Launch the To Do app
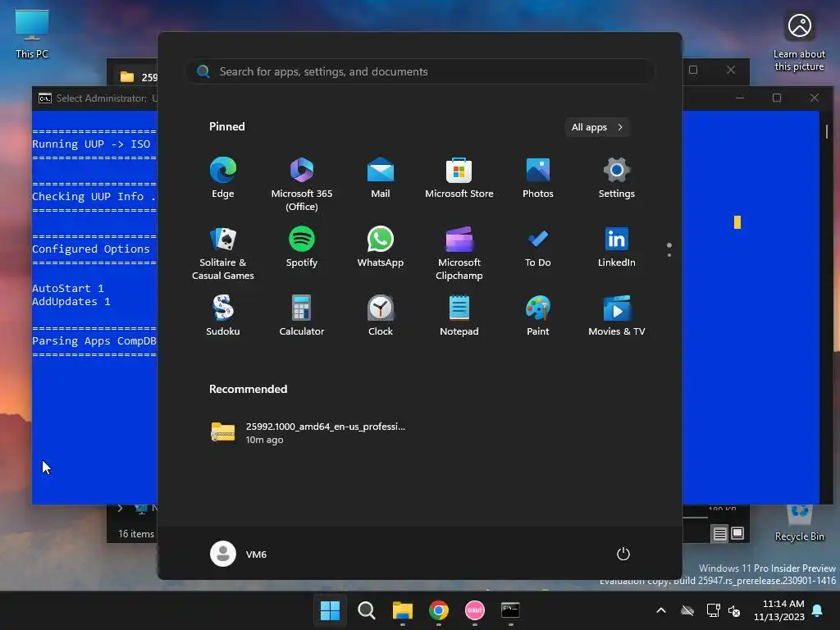Screen dimensions: 840x630 [538, 247]
